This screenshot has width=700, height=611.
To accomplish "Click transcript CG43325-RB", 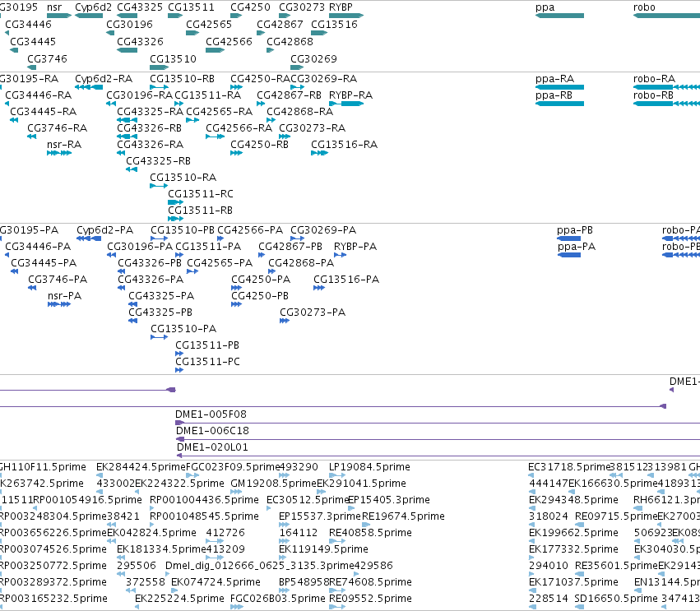I will (x=158, y=161).
